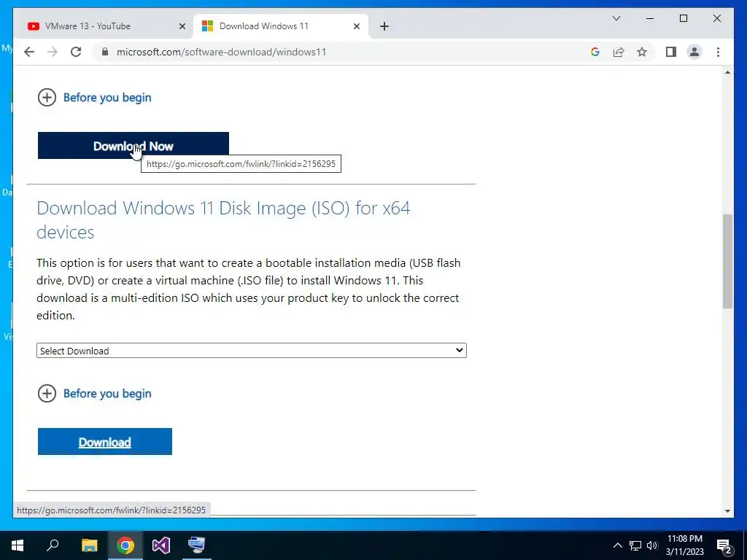747x560 pixels.
Task: Minimize the Chrome window
Action: pos(650,18)
